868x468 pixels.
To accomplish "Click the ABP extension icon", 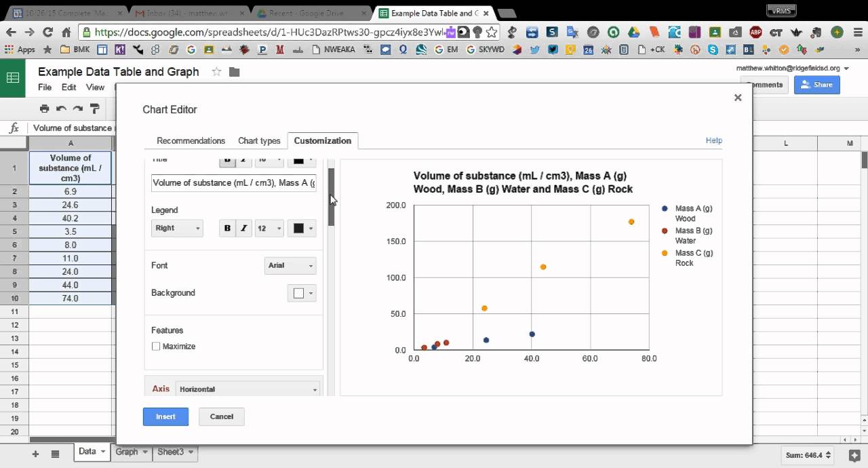I will coord(755,32).
